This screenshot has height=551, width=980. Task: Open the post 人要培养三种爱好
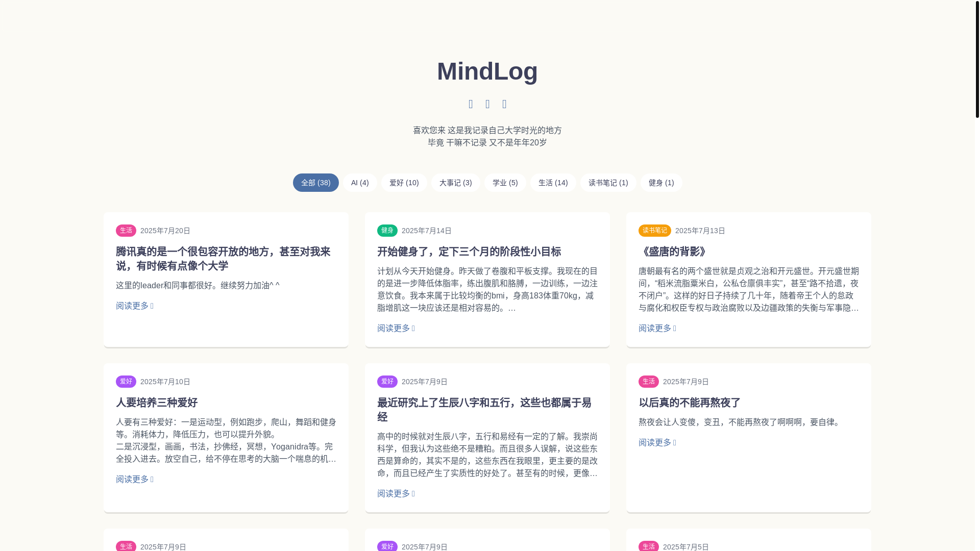click(157, 403)
